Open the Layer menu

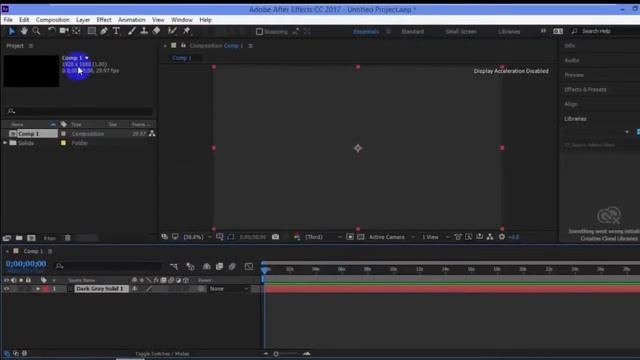[x=83, y=20]
